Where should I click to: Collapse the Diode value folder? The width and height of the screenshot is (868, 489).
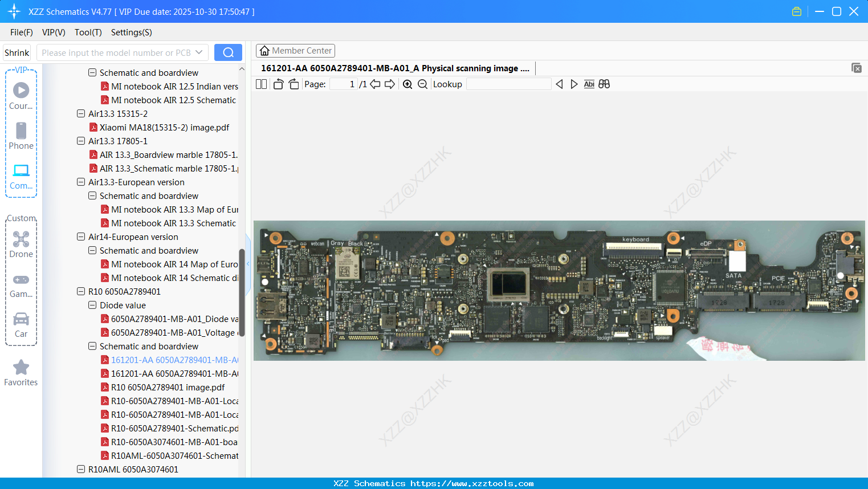tap(92, 305)
